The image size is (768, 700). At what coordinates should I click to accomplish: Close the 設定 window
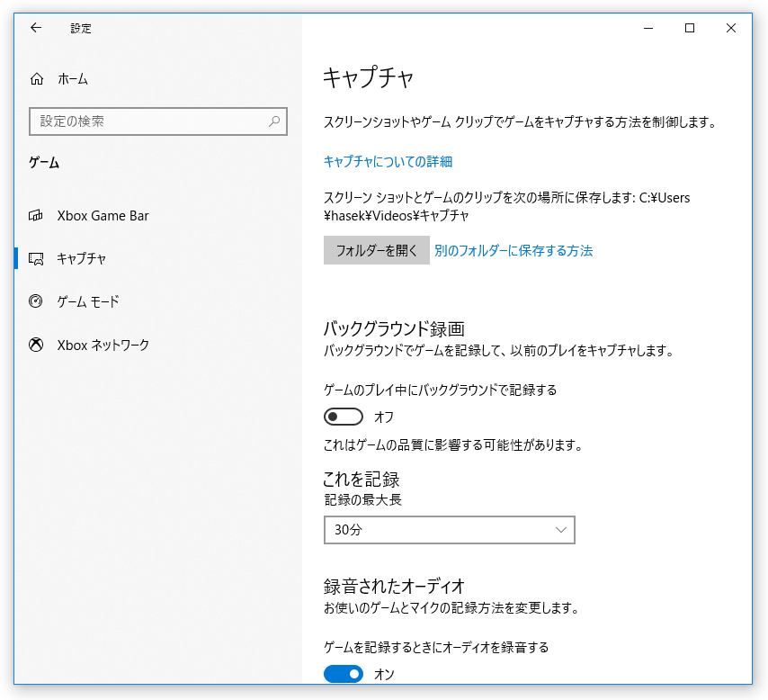(731, 28)
